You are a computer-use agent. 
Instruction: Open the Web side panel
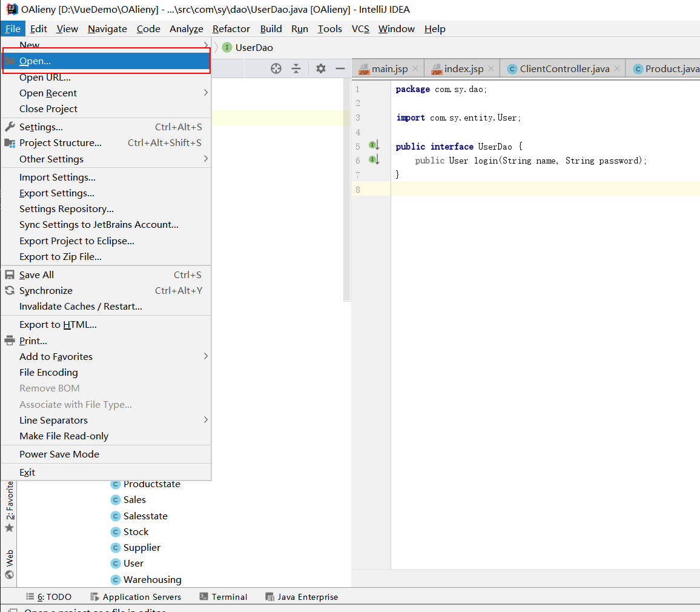click(9, 564)
